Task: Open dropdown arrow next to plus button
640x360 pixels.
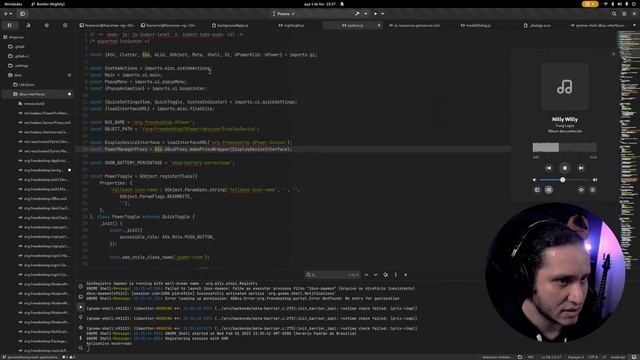Action: click(x=11, y=14)
